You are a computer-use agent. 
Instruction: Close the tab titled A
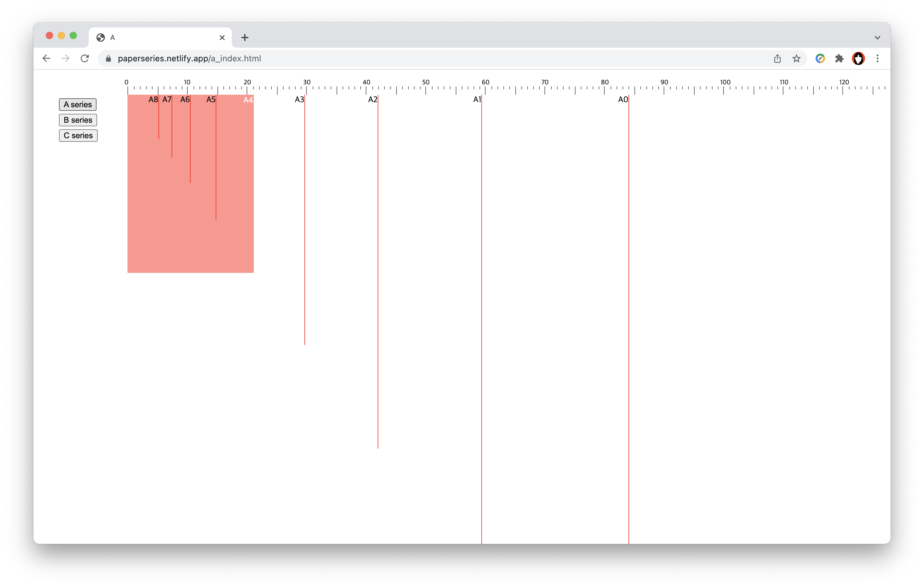pyautogui.click(x=222, y=38)
